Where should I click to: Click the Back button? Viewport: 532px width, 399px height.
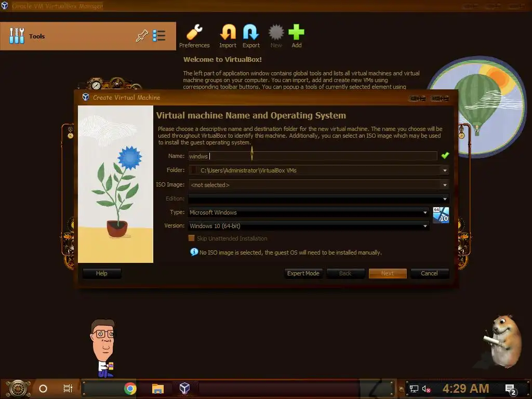point(345,273)
